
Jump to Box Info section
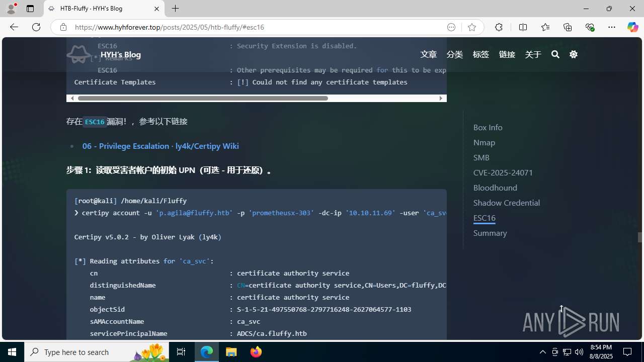tap(488, 127)
